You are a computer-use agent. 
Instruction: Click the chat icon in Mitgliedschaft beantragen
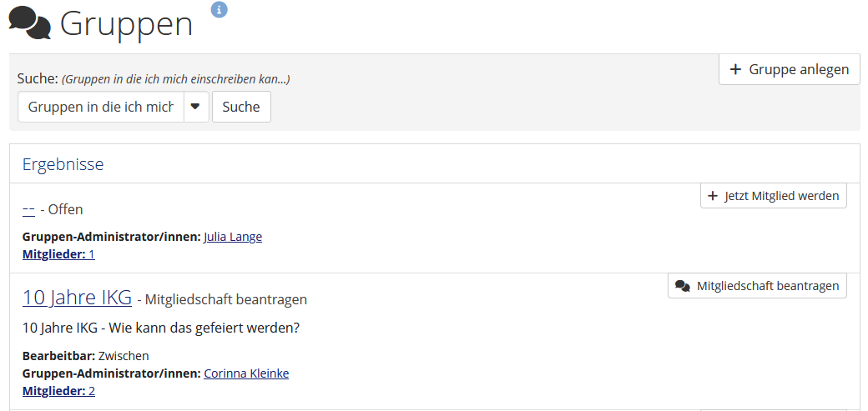(x=683, y=286)
